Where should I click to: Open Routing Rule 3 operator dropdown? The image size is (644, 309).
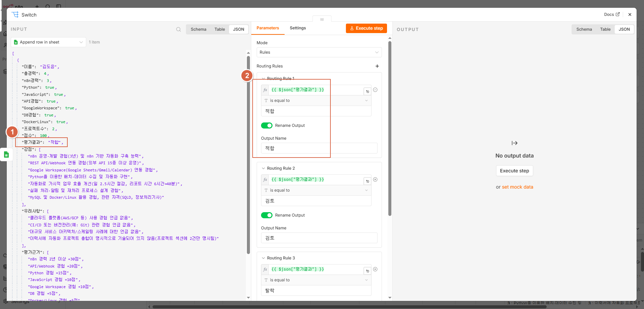click(x=316, y=280)
